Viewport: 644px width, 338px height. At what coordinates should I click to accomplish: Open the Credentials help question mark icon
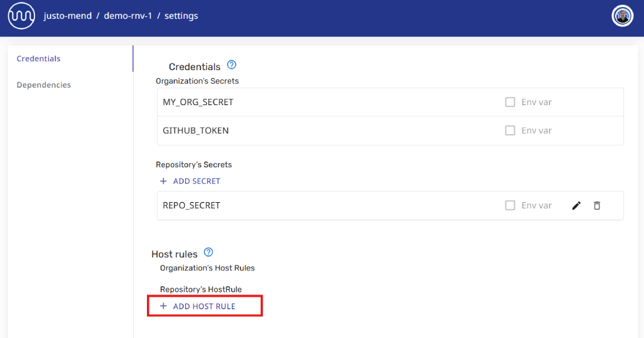[x=231, y=65]
